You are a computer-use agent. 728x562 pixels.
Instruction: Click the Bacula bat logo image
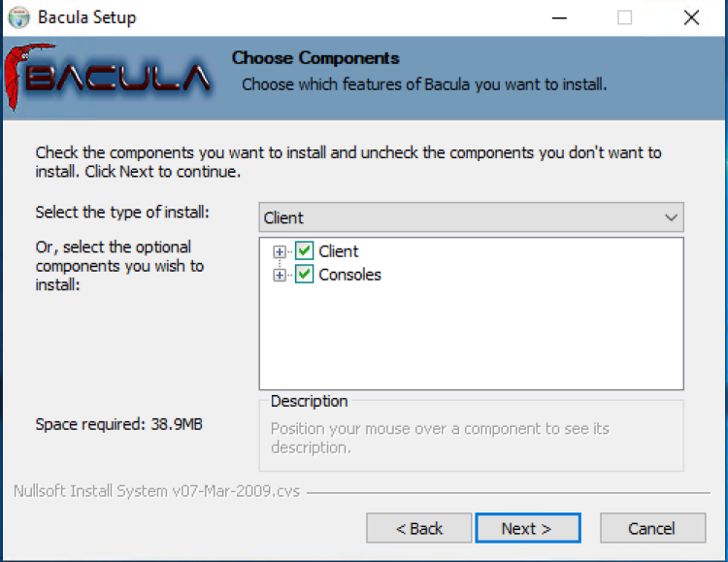click(x=108, y=77)
